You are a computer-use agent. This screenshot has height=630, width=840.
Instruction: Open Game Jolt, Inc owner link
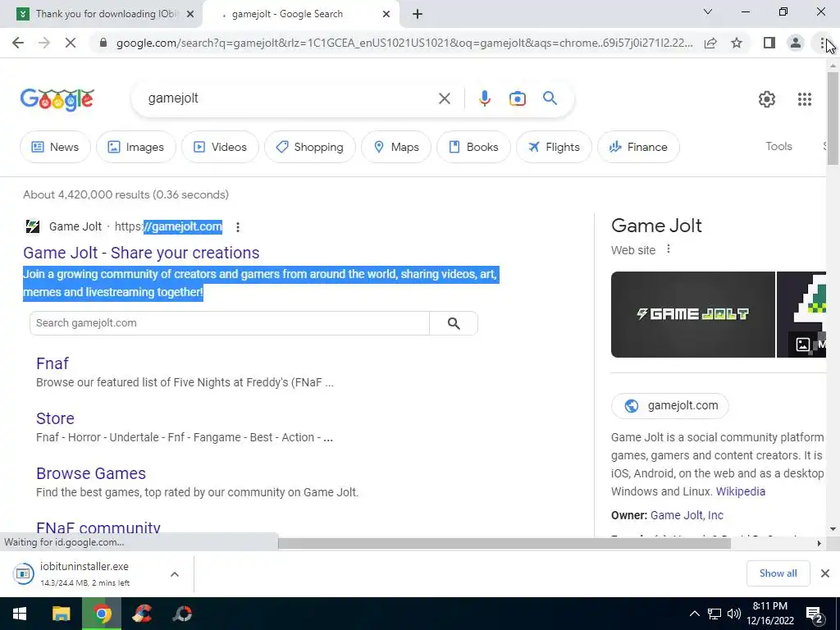point(687,515)
